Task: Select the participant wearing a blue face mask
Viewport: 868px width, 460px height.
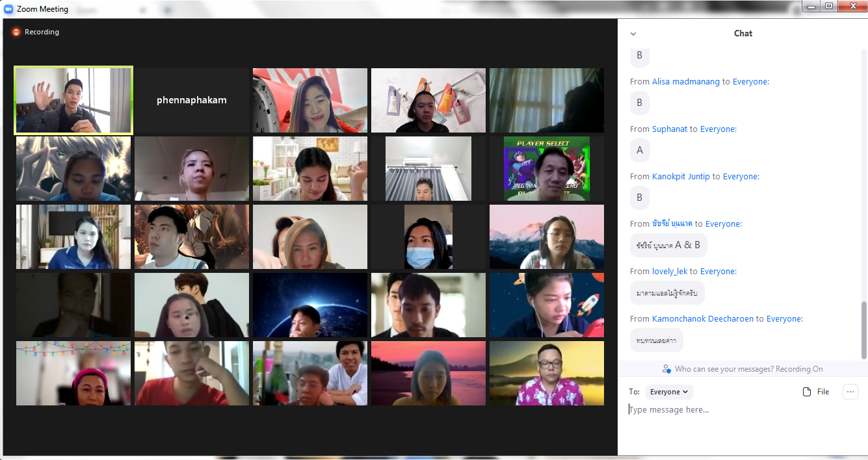Action: click(428, 237)
